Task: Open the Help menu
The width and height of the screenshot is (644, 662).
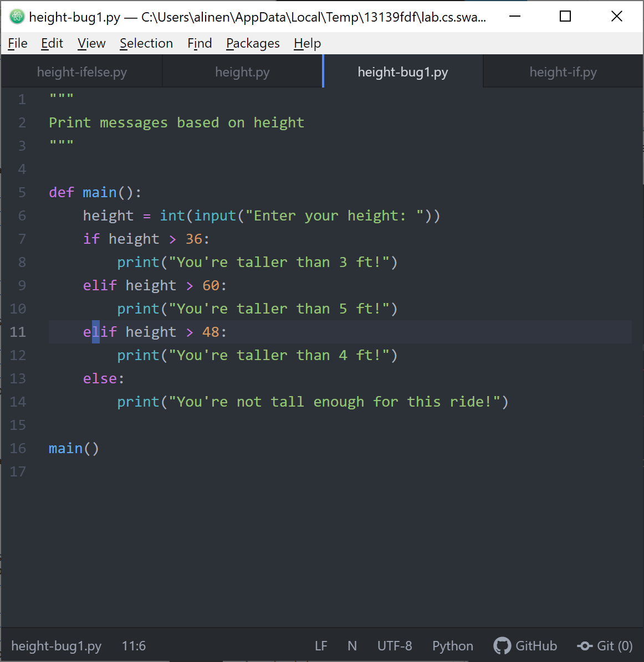Action: point(308,43)
